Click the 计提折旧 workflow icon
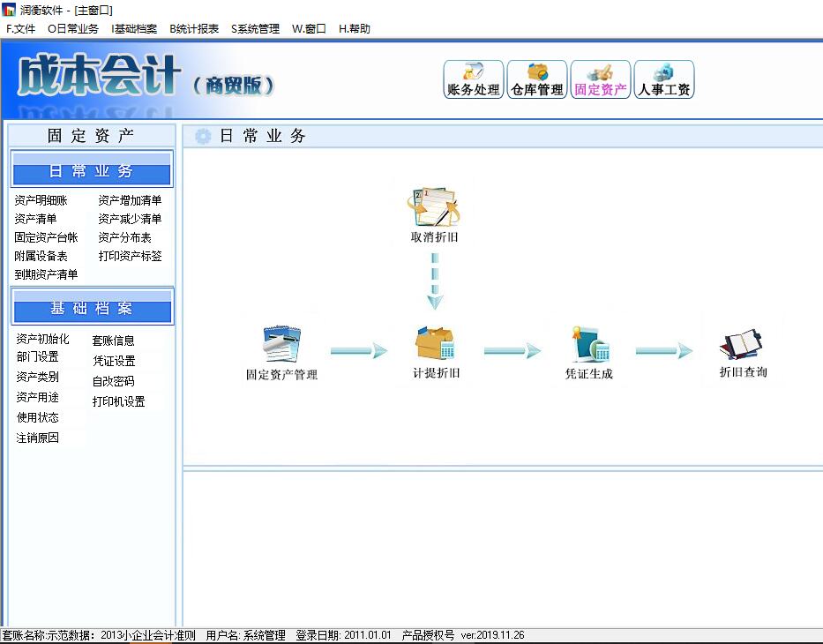 point(436,353)
